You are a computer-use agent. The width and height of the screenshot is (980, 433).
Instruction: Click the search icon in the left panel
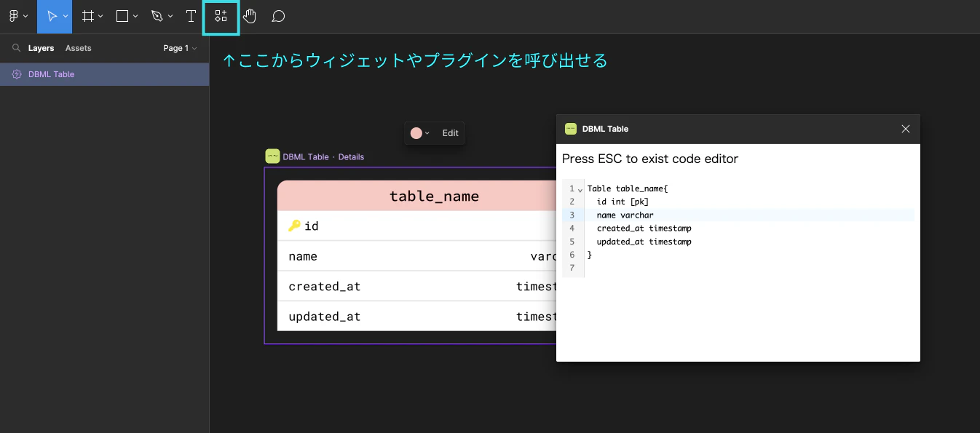pos(16,48)
